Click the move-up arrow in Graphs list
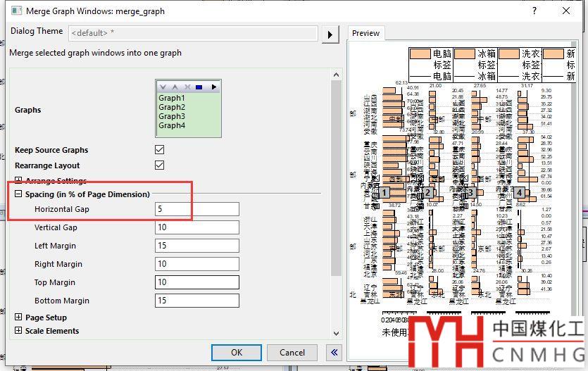Screen dimensions: 588x371 [x=175, y=87]
